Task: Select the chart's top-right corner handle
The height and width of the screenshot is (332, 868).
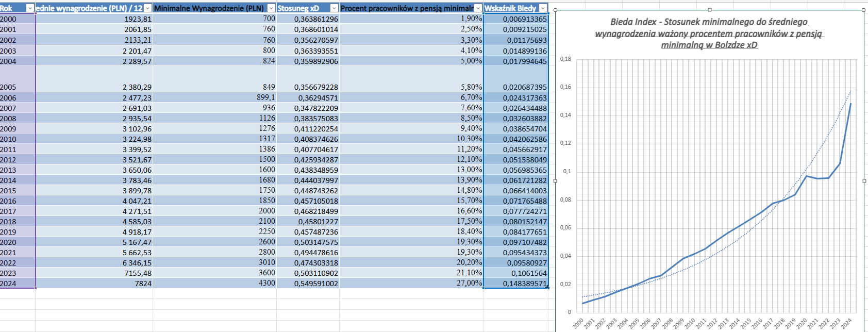Action: (x=864, y=10)
